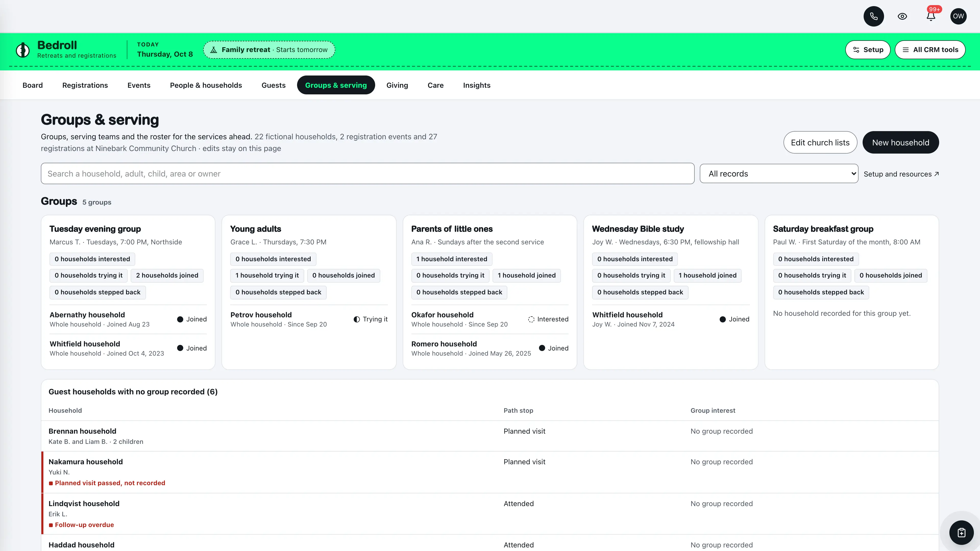980x551 pixels.
Task: Expand the All records dropdown
Action: tap(779, 174)
